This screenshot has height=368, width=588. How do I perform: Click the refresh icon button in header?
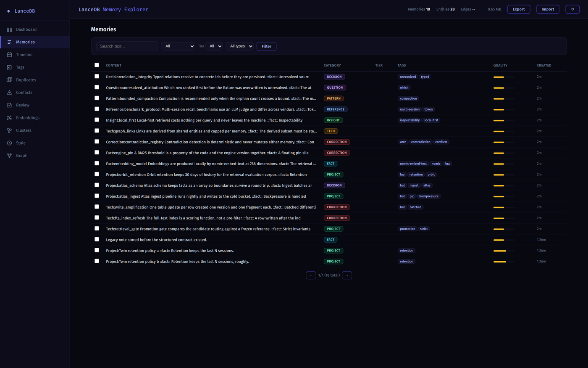pos(572,9)
